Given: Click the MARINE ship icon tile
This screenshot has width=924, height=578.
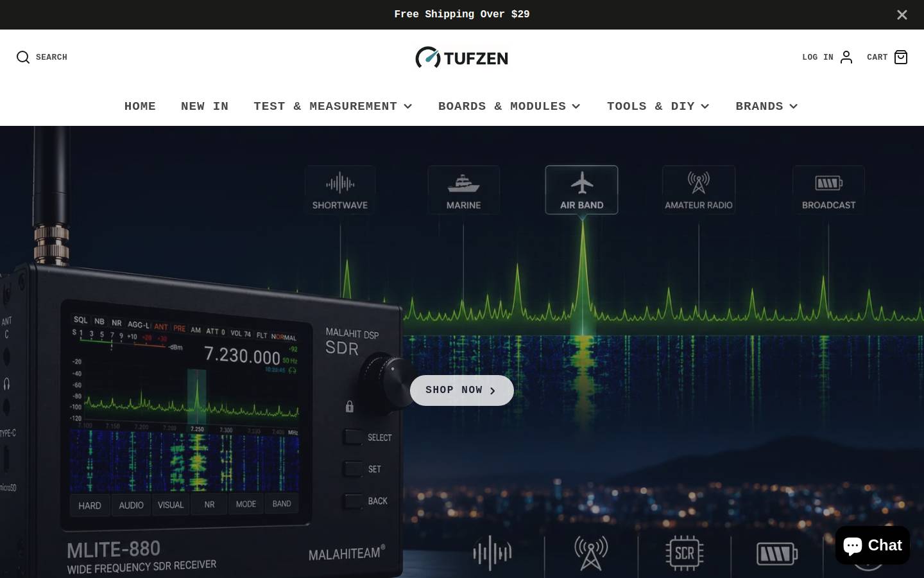Looking at the screenshot, I should coord(463,190).
